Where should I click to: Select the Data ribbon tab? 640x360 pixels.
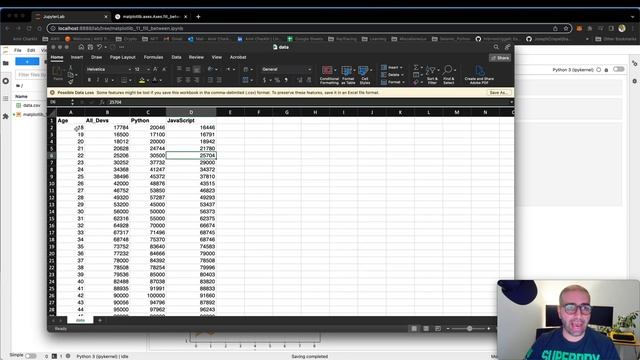click(176, 57)
